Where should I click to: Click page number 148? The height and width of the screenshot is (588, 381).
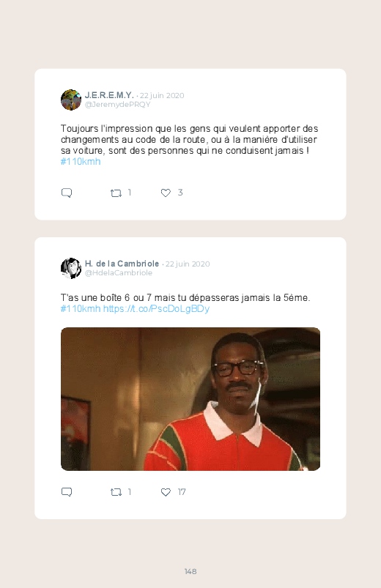[x=190, y=571]
